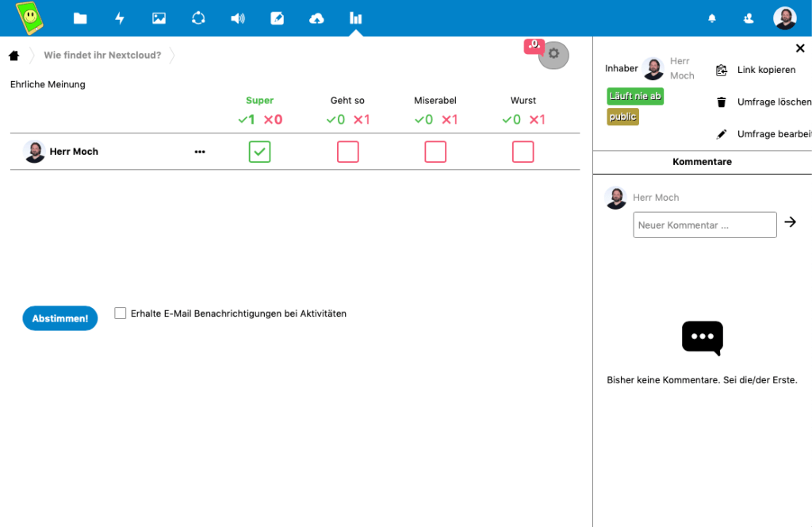The height and width of the screenshot is (527, 812).
Task: Toggle sidebar with the gear button
Action: pyautogui.click(x=553, y=54)
